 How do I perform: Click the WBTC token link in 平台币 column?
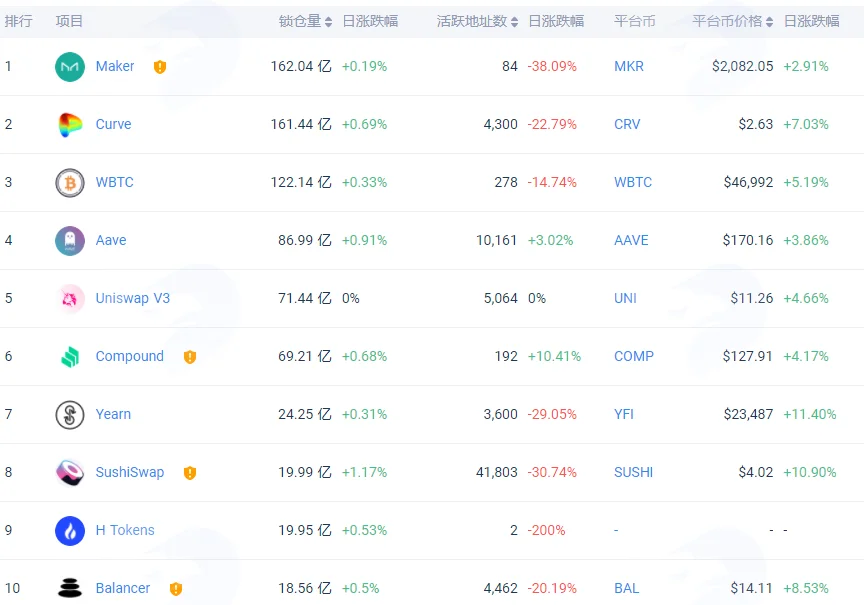click(x=633, y=182)
